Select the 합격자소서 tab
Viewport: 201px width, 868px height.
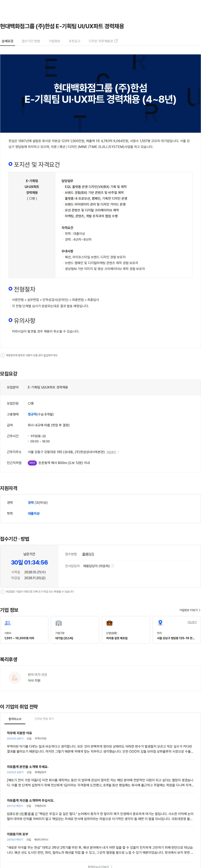coord(15,719)
